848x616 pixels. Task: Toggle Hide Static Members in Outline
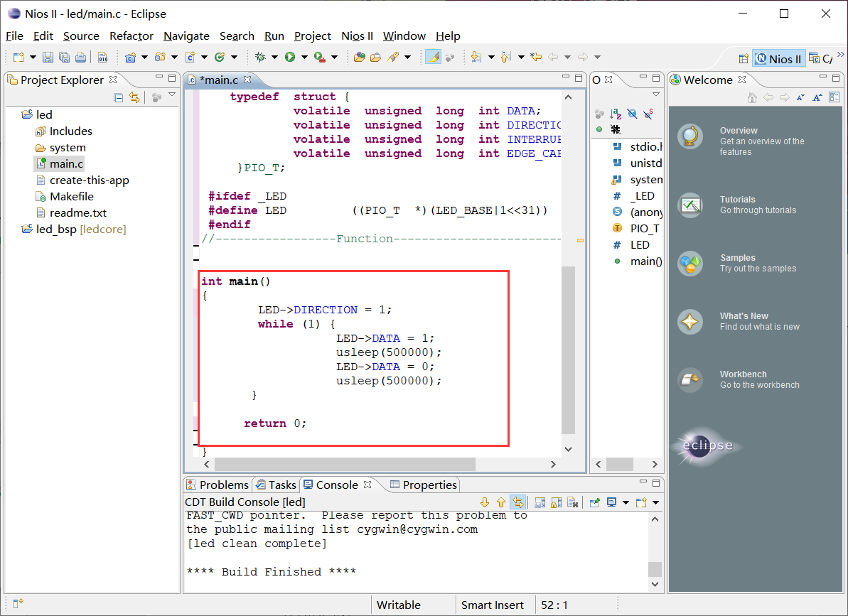[x=648, y=114]
